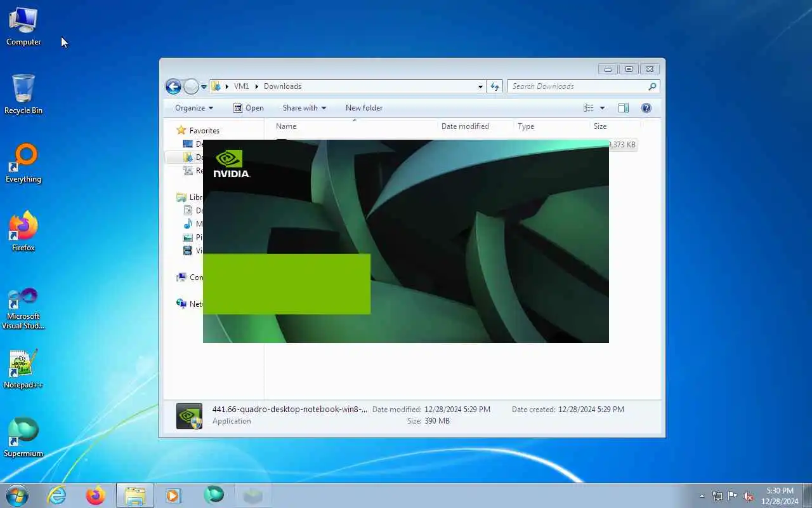Open the Recycle Bin desktop icon
812x508 pixels.
pos(23,95)
